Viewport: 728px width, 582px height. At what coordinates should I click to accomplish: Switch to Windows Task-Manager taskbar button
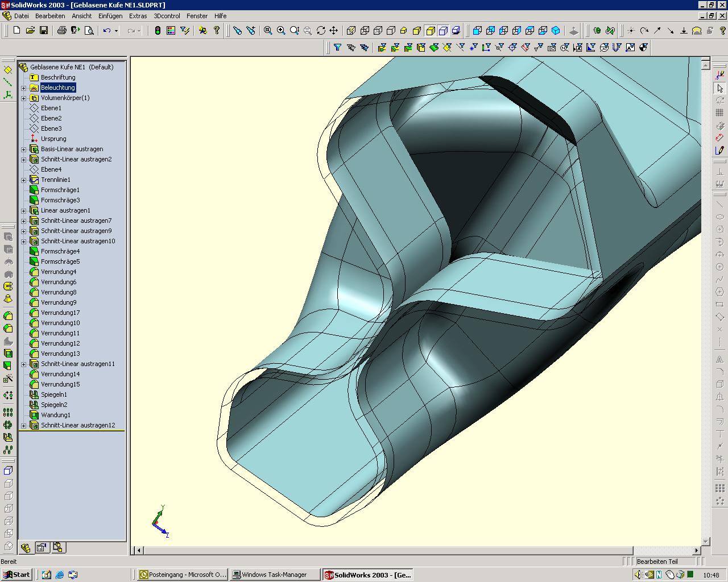[274, 575]
